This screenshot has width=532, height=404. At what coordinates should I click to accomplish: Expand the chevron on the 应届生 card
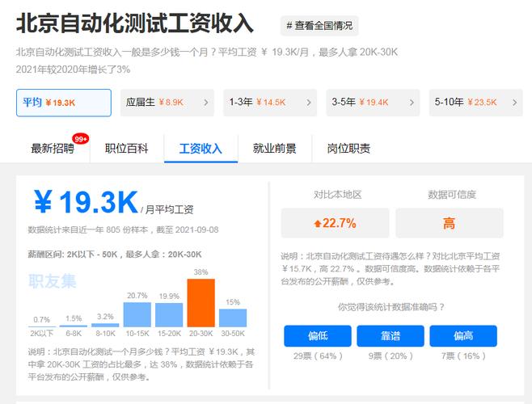click(x=205, y=103)
